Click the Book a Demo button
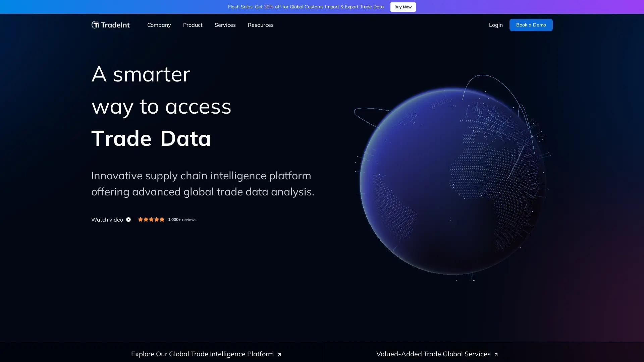 click(x=531, y=25)
